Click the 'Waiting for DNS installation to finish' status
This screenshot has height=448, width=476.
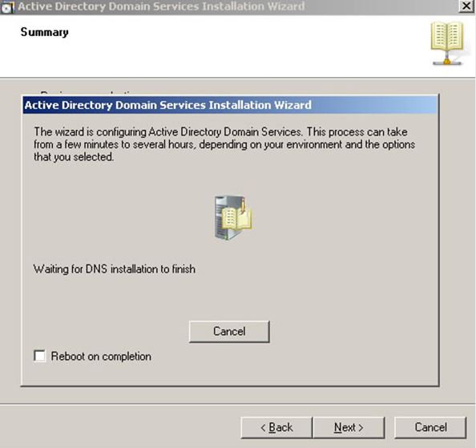point(114,269)
